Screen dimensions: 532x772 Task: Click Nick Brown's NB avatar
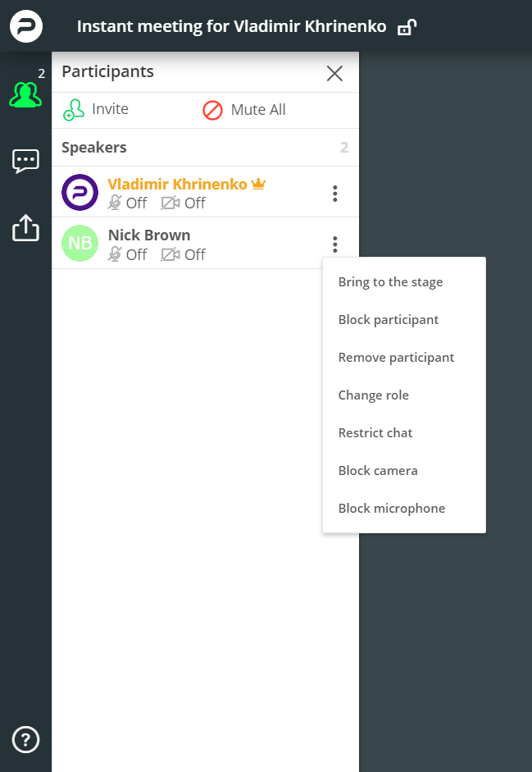pyautogui.click(x=80, y=243)
